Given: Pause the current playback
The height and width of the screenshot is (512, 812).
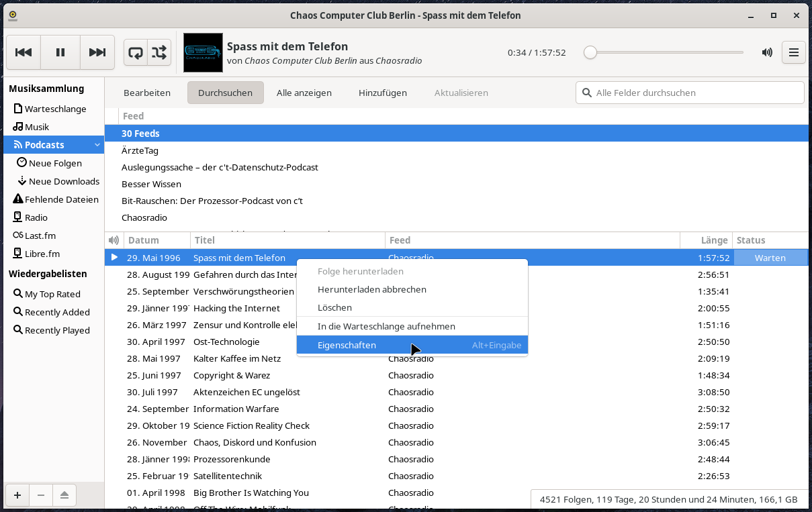Looking at the screenshot, I should click(x=60, y=52).
